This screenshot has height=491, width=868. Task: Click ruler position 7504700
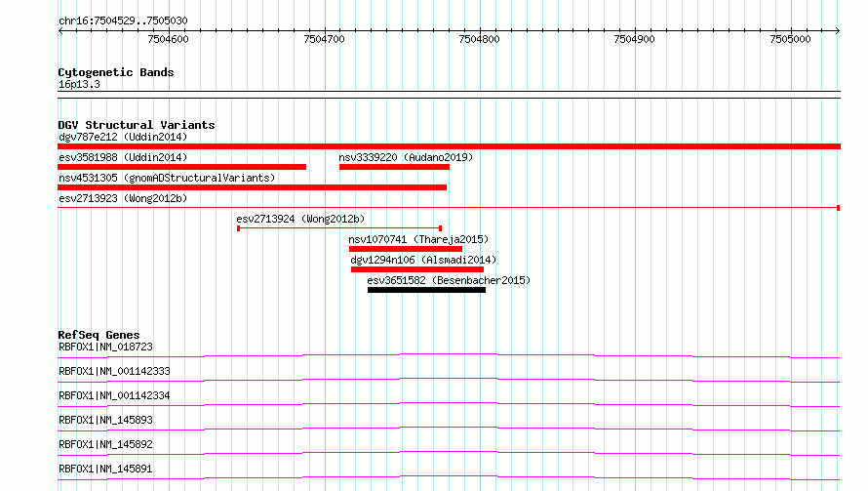(325, 39)
